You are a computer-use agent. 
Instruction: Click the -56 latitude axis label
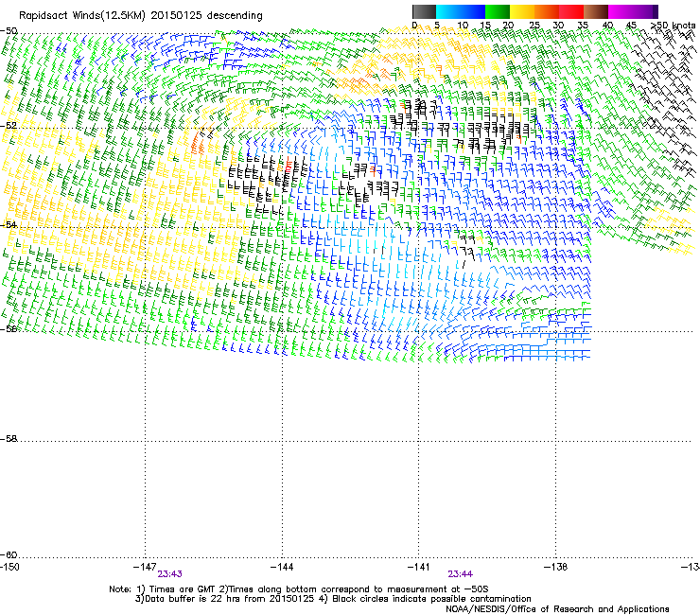coord(9,328)
